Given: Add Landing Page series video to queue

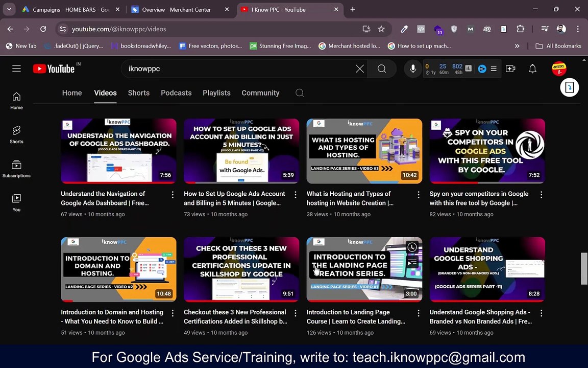Looking at the screenshot, I should 412,262.
